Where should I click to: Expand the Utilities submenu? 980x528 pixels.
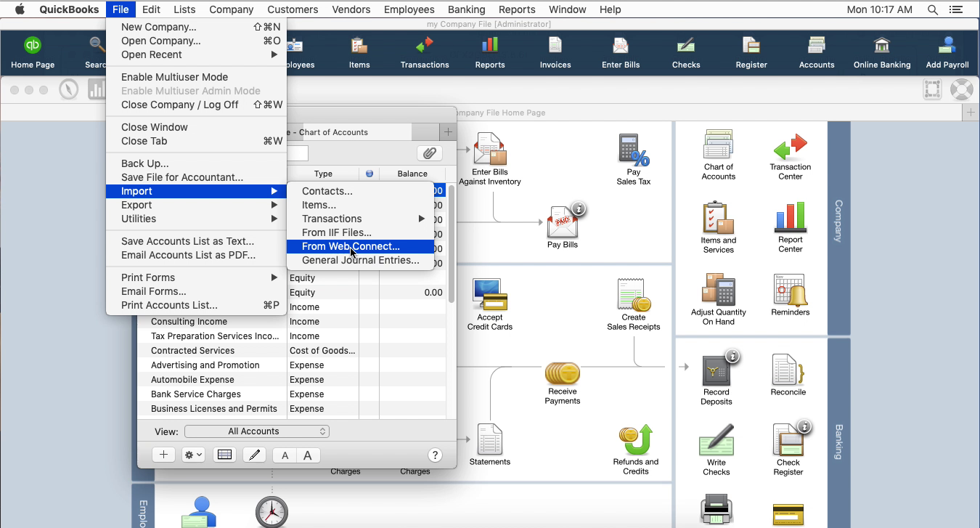pos(196,219)
